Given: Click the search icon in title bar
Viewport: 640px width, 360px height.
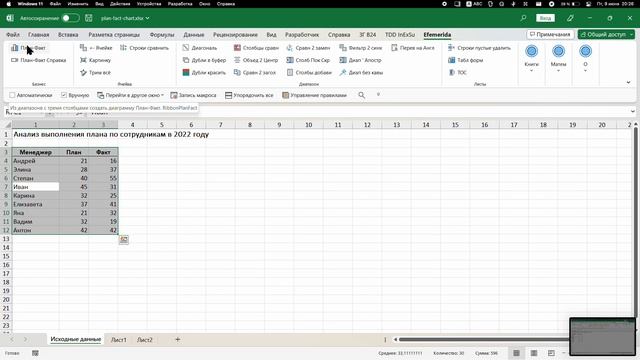Looking at the screenshot, I should tap(523, 18).
